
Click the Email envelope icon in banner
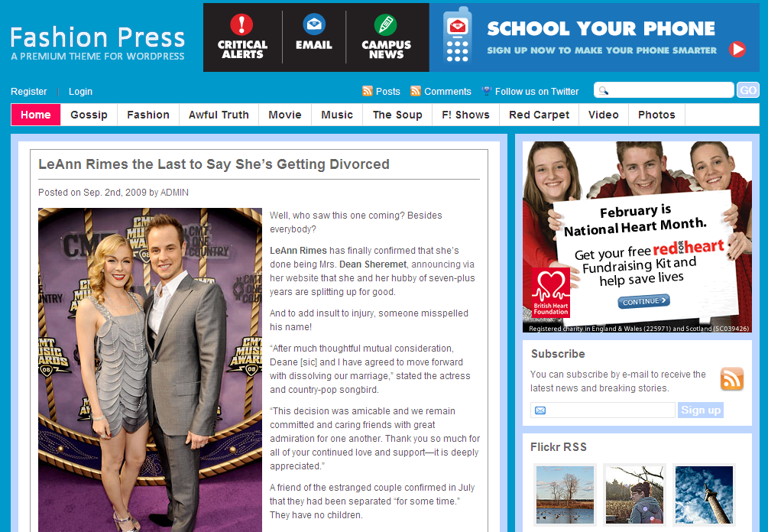coord(314,24)
